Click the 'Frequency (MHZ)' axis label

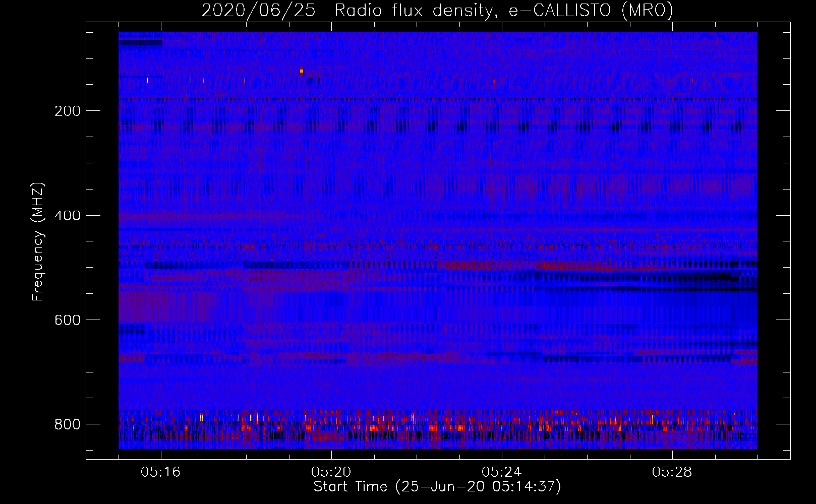coord(38,241)
